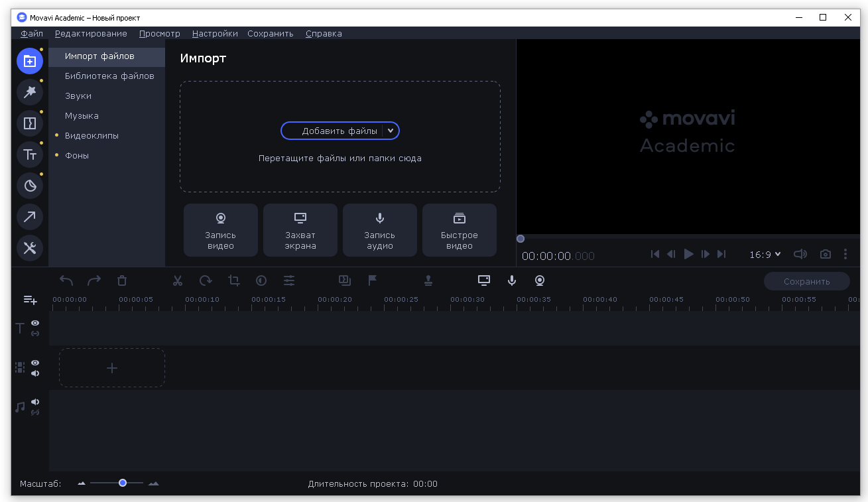
Task: Click the titles track T icon
Action: click(x=20, y=328)
